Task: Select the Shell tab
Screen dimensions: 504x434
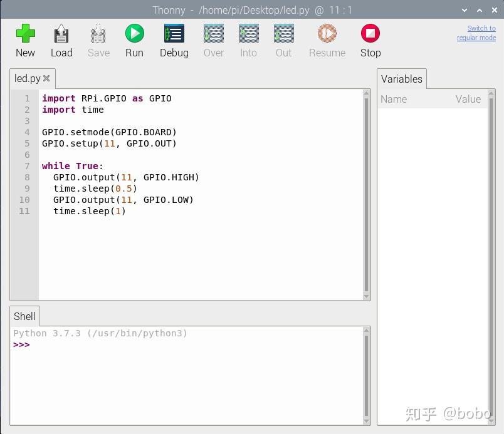Action: (25, 316)
